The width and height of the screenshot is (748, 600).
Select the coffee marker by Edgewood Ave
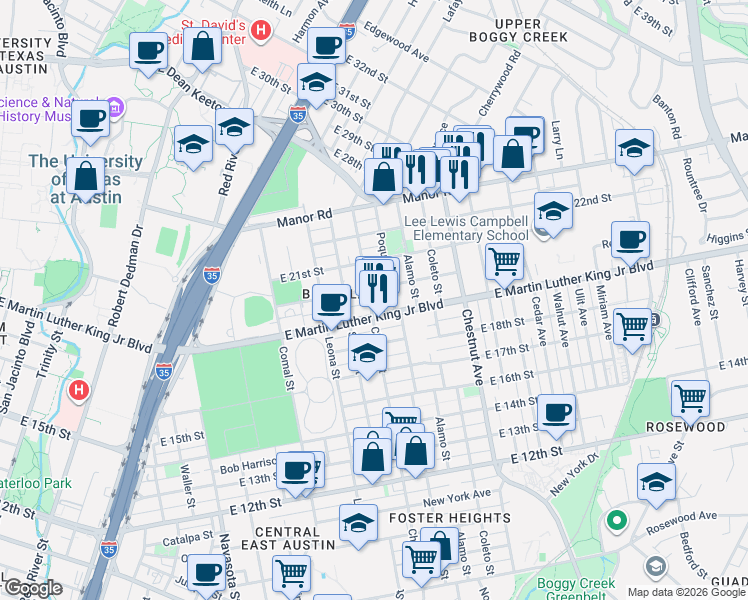(326, 46)
